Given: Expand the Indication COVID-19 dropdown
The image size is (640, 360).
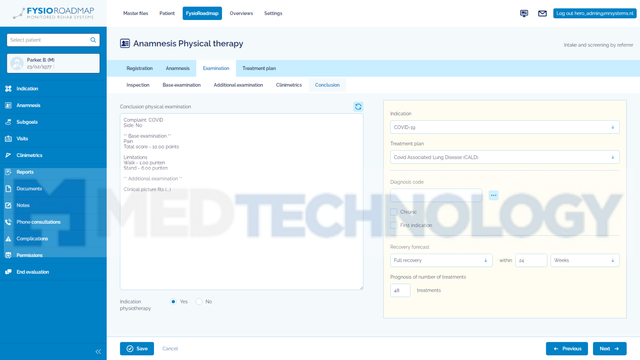Looking at the screenshot, I should click(504, 127).
